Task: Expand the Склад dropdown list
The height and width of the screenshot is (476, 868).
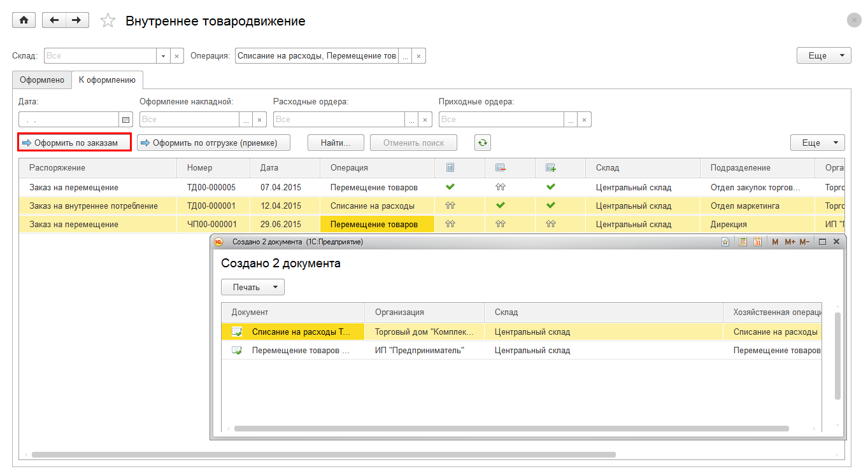Action: pyautogui.click(x=164, y=56)
